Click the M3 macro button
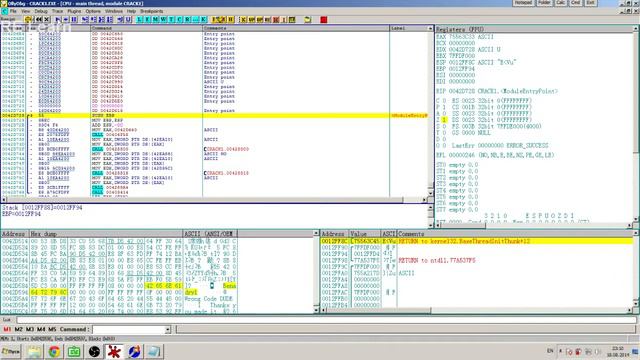Screen dimensions: 640x360 (30, 329)
